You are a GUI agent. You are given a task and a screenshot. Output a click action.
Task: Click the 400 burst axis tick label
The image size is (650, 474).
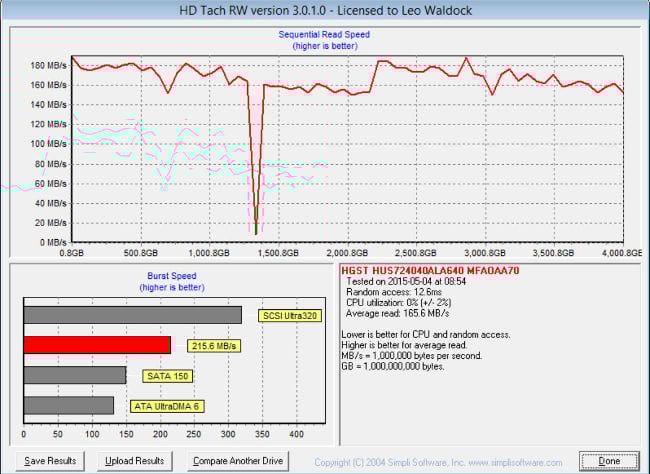[x=296, y=434]
